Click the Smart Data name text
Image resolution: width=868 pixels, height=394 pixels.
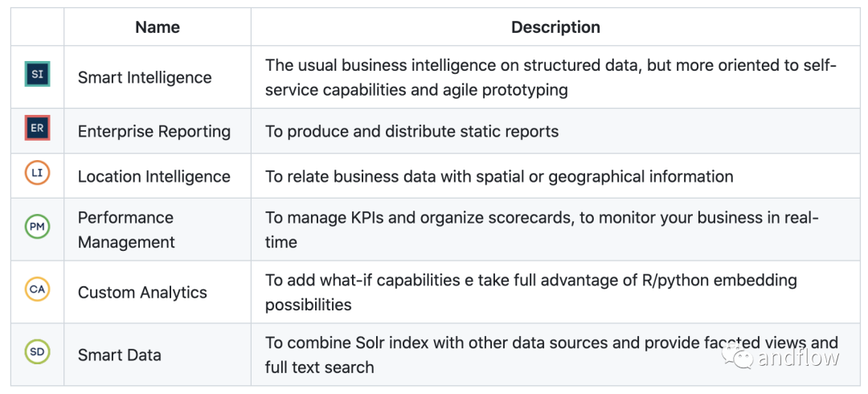[120, 355]
